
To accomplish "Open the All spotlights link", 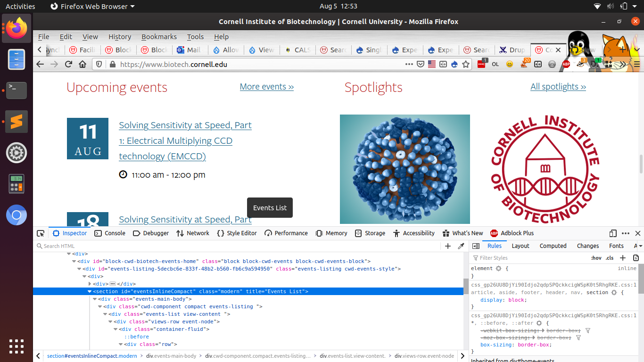I will pyautogui.click(x=558, y=87).
